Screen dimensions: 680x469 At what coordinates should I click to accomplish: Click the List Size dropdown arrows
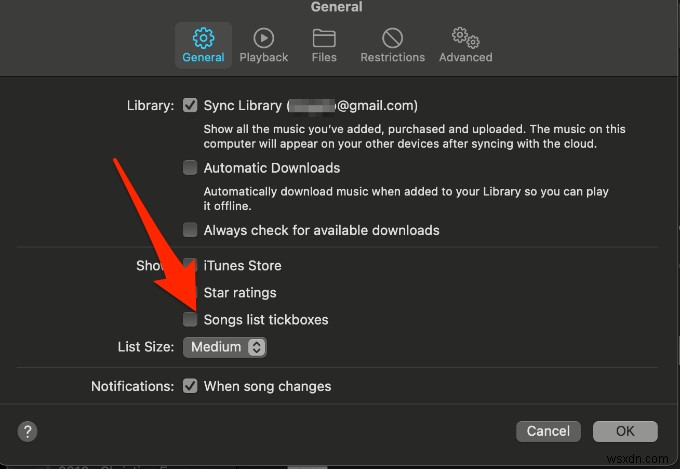(x=256, y=347)
